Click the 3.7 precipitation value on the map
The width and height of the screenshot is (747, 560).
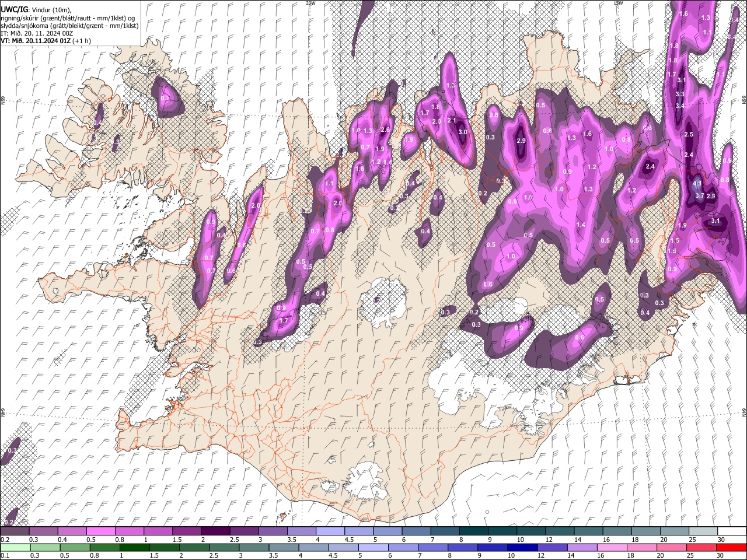tap(700, 195)
